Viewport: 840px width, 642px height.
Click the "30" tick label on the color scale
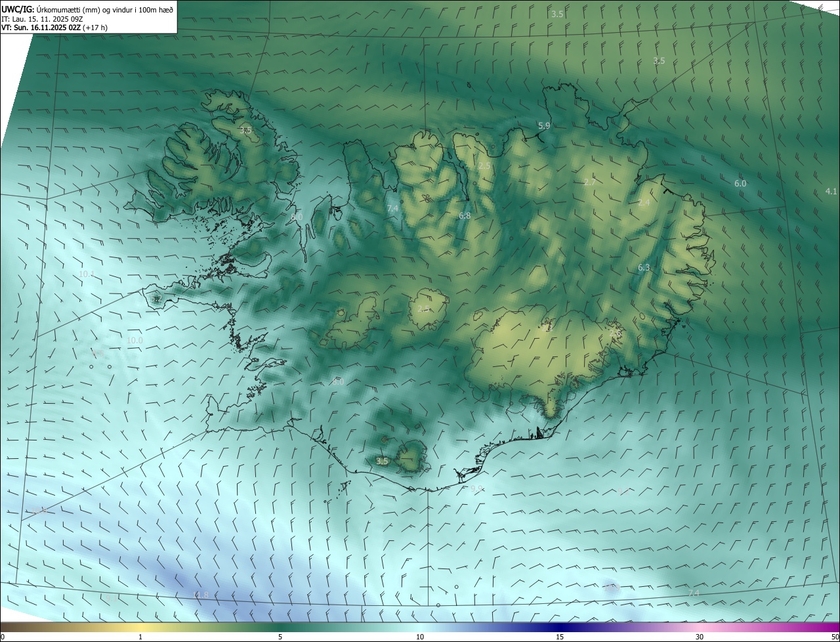(700, 637)
